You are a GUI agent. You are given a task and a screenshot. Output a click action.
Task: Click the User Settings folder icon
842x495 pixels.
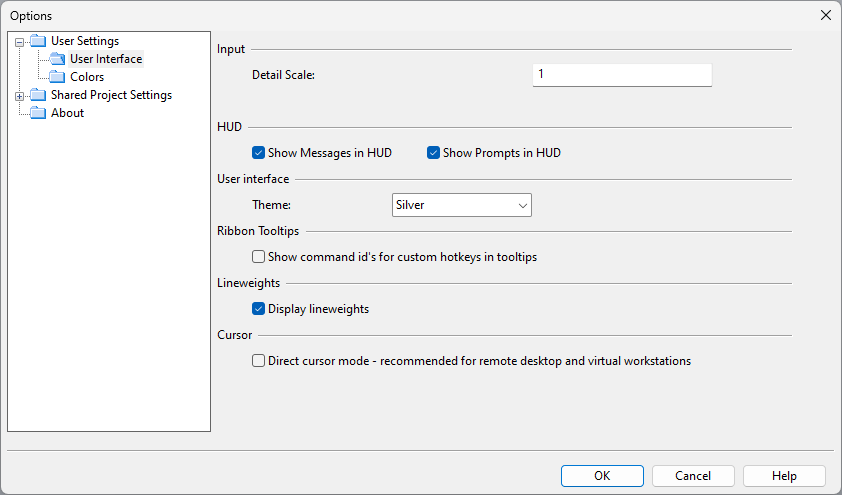(38, 41)
